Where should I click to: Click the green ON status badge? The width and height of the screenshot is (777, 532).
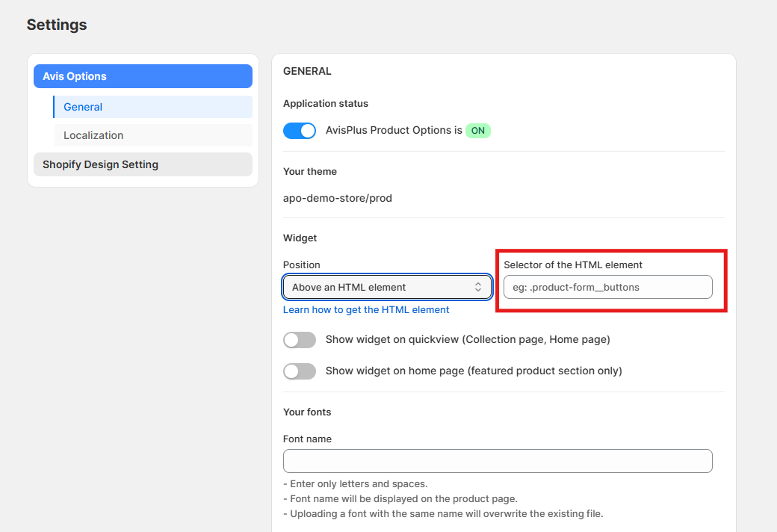pos(477,131)
